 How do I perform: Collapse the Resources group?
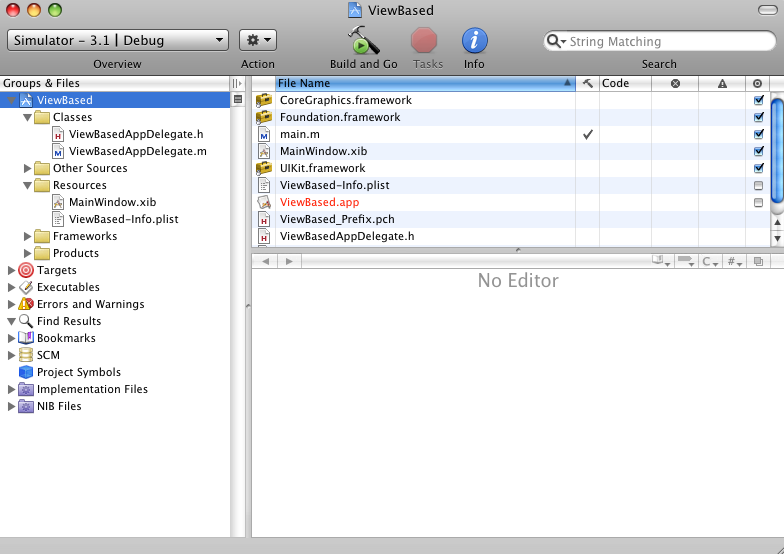(28, 186)
